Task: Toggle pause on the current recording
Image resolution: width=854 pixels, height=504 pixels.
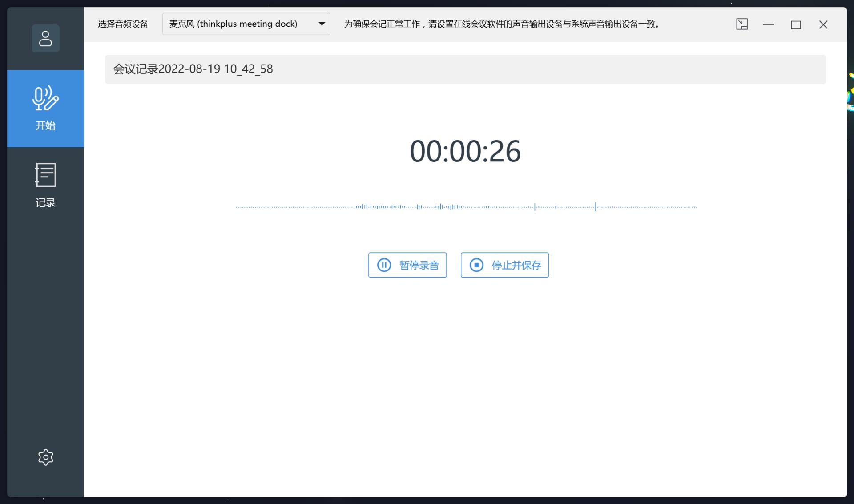Action: coord(407,265)
